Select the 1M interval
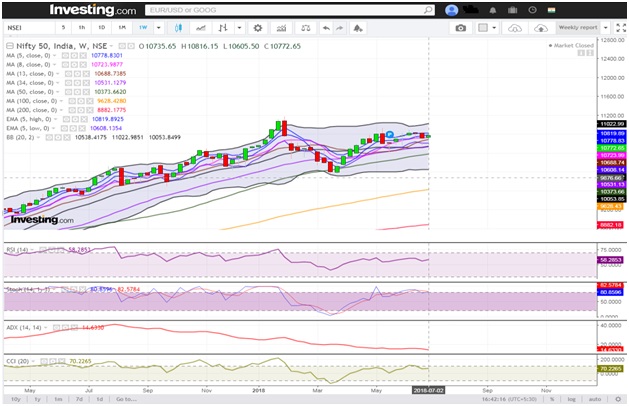Screen dimensions: 629x406 (122, 27)
